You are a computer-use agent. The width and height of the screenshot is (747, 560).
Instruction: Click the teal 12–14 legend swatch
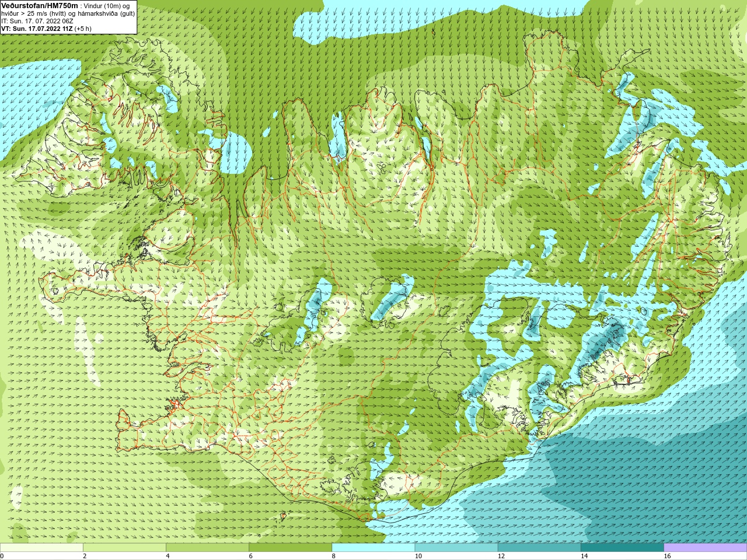(539, 547)
